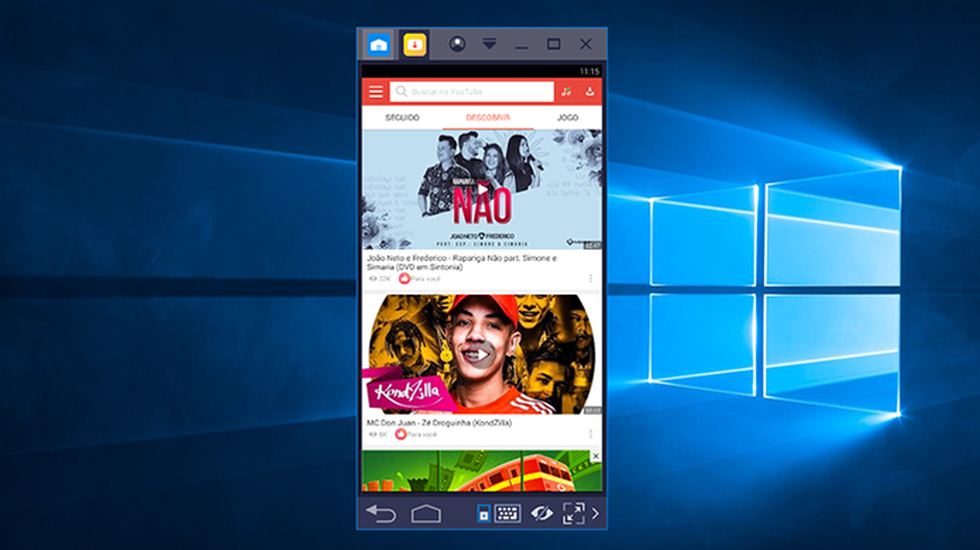This screenshot has height=550, width=980.
Task: Select the DESCOBRIR tab
Action: coord(487,118)
